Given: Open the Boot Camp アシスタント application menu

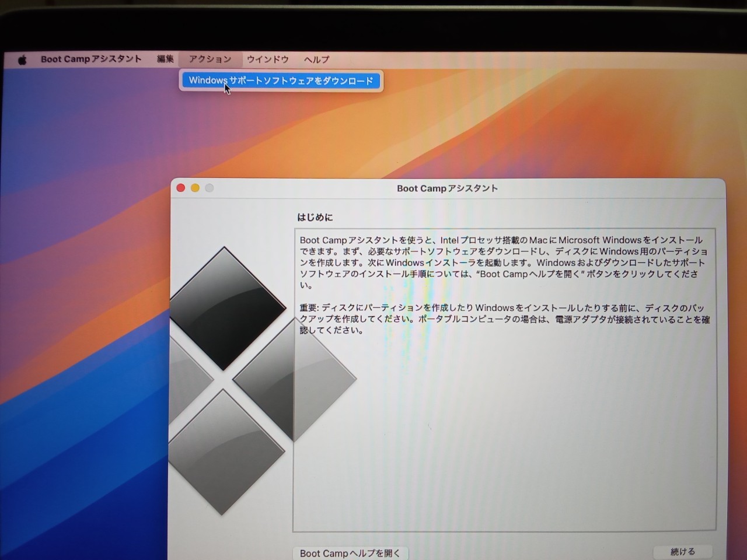Looking at the screenshot, I should (91, 59).
